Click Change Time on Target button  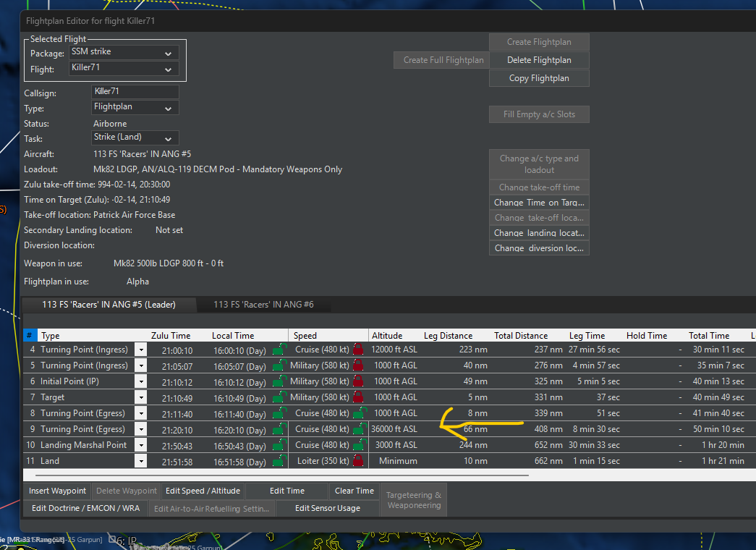(539, 203)
